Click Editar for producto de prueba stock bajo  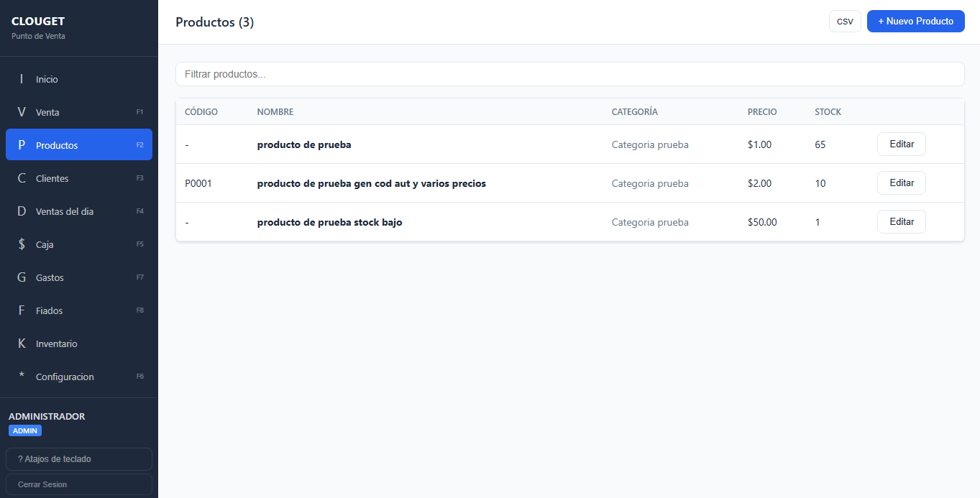pyautogui.click(x=901, y=221)
